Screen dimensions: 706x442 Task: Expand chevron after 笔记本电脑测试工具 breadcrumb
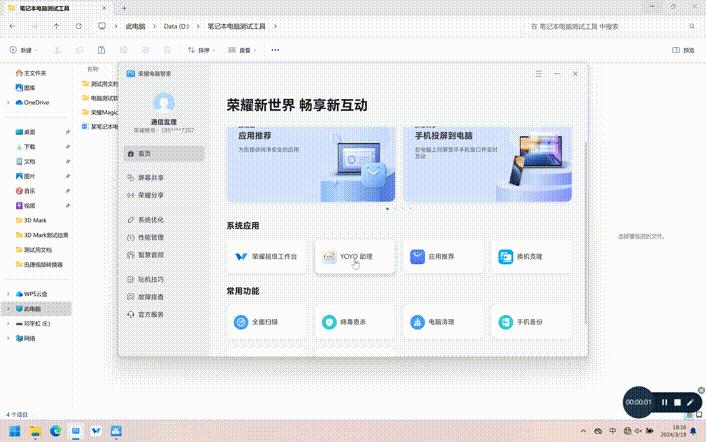pos(275,26)
